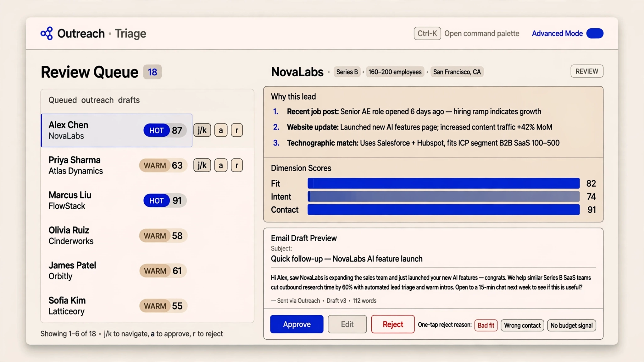Image resolution: width=644 pixels, height=362 pixels.
Task: Click the Triage breadcrumb label
Action: tap(130, 33)
